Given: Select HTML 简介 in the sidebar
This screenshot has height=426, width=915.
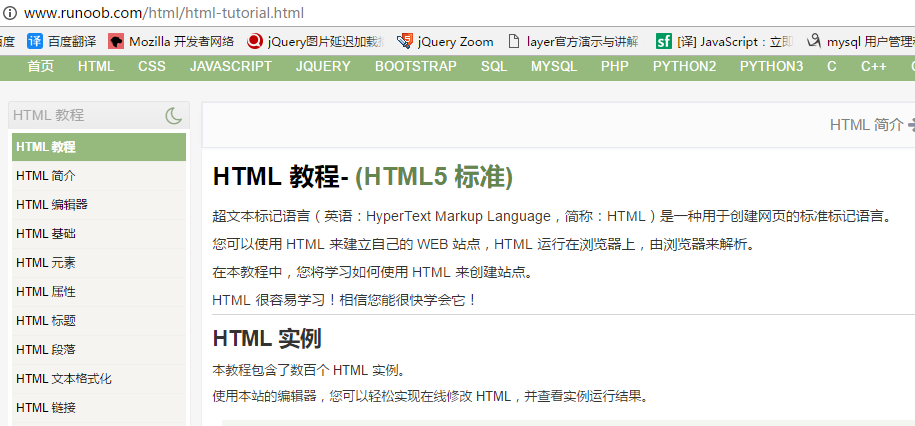Looking at the screenshot, I should pyautogui.click(x=46, y=176).
